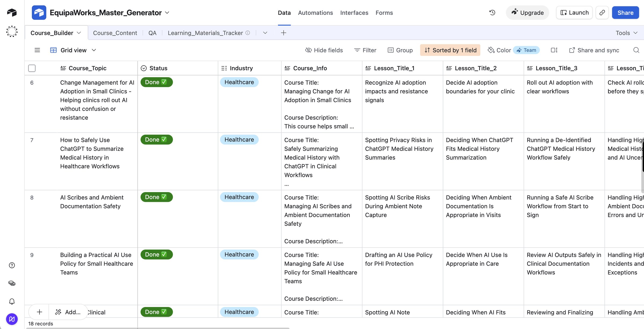Open the row height icon
This screenshot has height=329, width=644.
point(554,50)
